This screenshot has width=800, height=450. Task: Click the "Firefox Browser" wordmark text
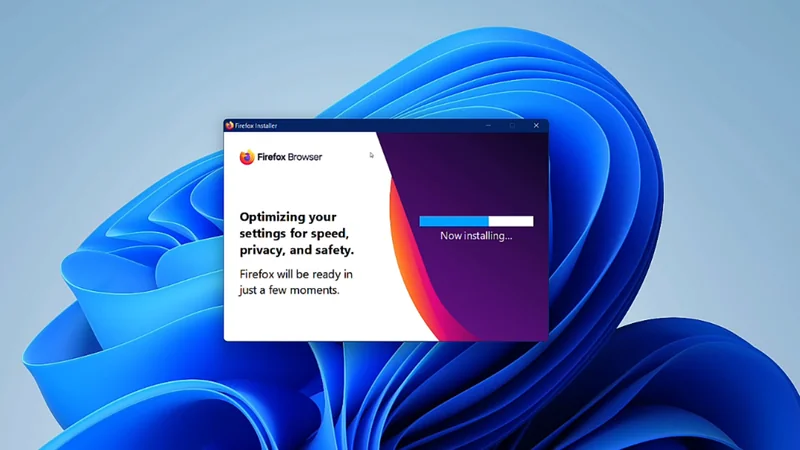click(290, 157)
